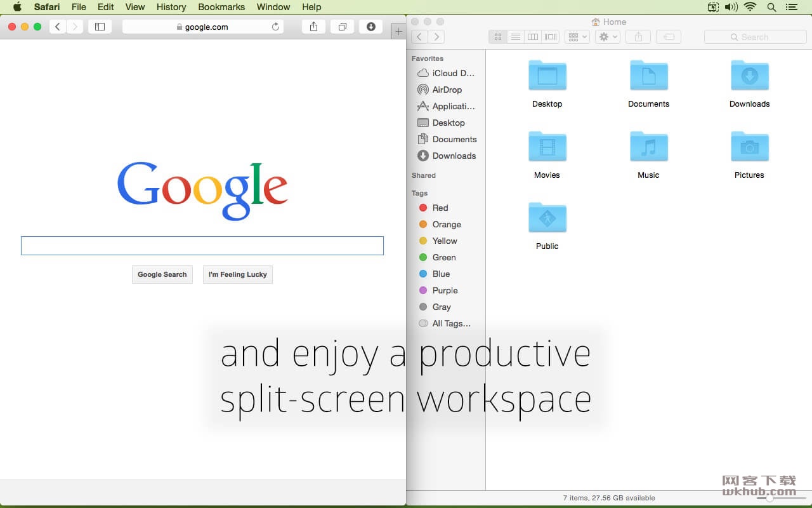Image resolution: width=812 pixels, height=508 pixels.
Task: Click Safari's back arrow button
Action: pyautogui.click(x=58, y=27)
